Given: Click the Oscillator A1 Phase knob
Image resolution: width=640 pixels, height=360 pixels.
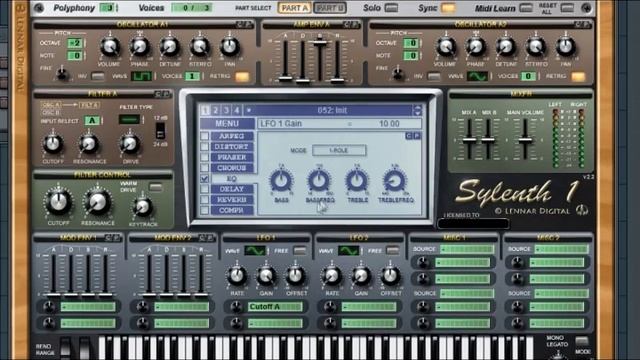Looking at the screenshot, I should pyautogui.click(x=140, y=47).
